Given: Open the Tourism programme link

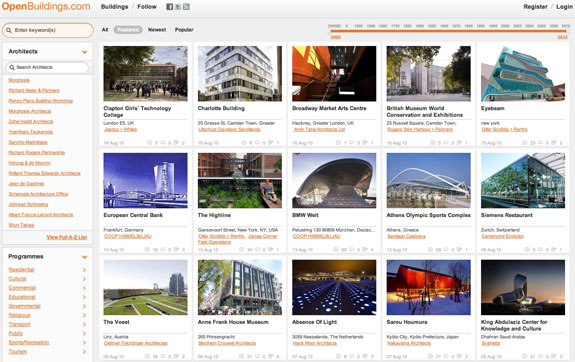Looking at the screenshot, I should coord(18,351).
